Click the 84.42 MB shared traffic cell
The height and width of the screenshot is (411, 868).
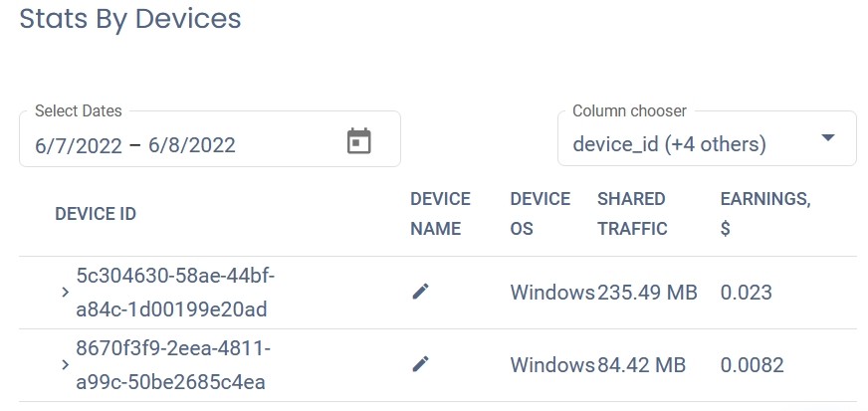[642, 364]
